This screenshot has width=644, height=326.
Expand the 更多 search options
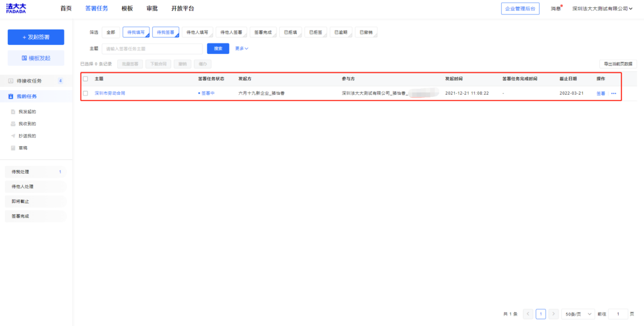242,49
